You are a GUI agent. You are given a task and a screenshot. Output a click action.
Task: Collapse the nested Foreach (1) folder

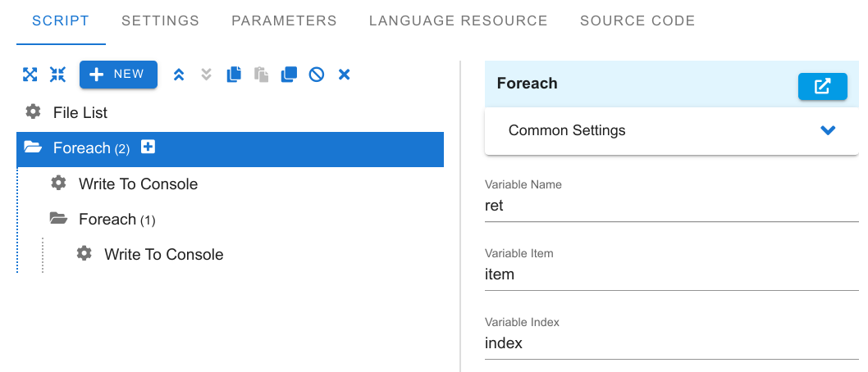click(58, 218)
